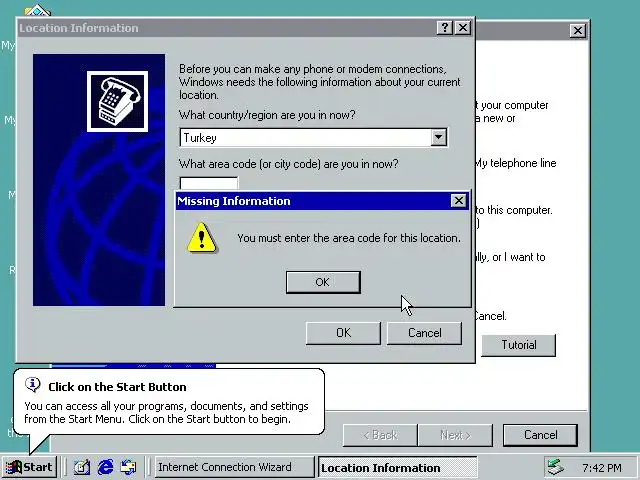640x480 pixels.
Task: Click the telephone icon in Location Information
Action: coord(118,101)
